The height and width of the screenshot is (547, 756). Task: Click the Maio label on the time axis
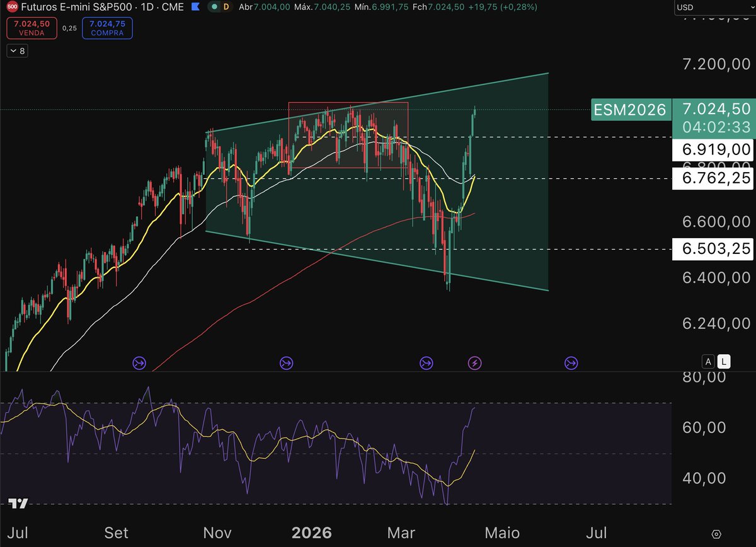pos(502,533)
